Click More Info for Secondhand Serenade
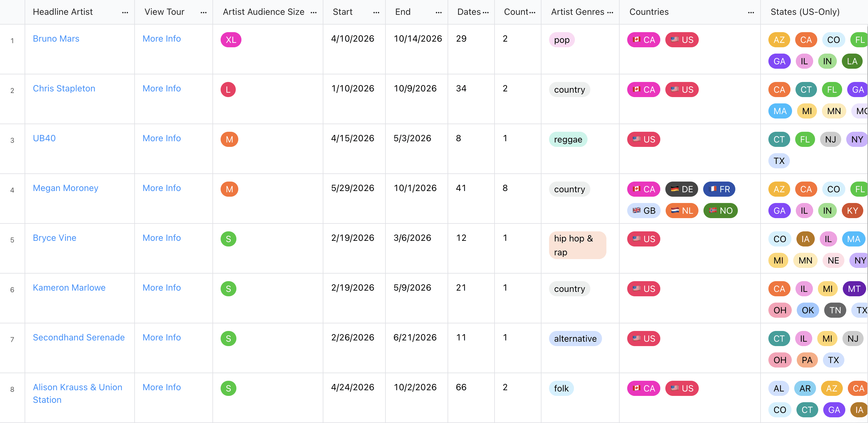 161,337
